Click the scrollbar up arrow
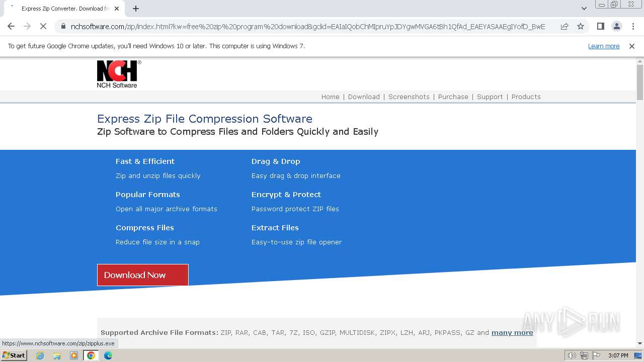This screenshot has width=644, height=362. coord(640,61)
